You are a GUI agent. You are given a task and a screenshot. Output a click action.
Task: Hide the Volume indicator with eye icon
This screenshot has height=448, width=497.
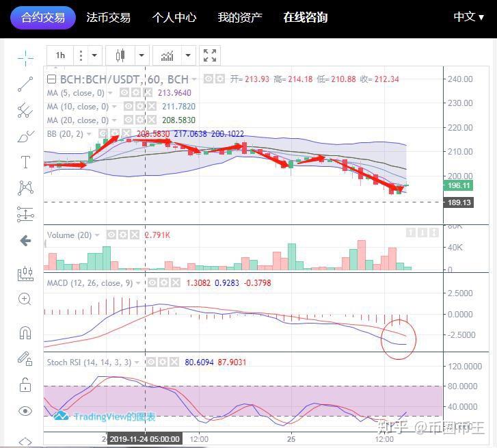pos(111,235)
